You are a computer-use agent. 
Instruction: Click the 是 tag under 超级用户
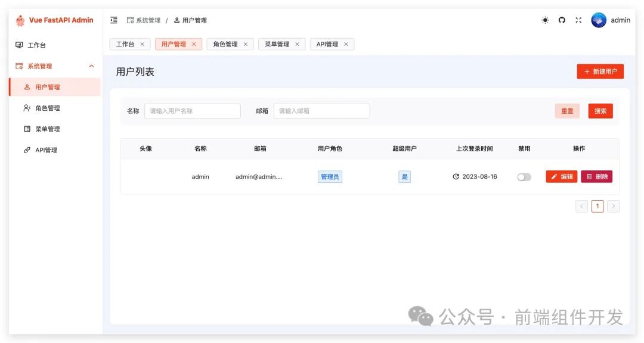click(x=404, y=176)
